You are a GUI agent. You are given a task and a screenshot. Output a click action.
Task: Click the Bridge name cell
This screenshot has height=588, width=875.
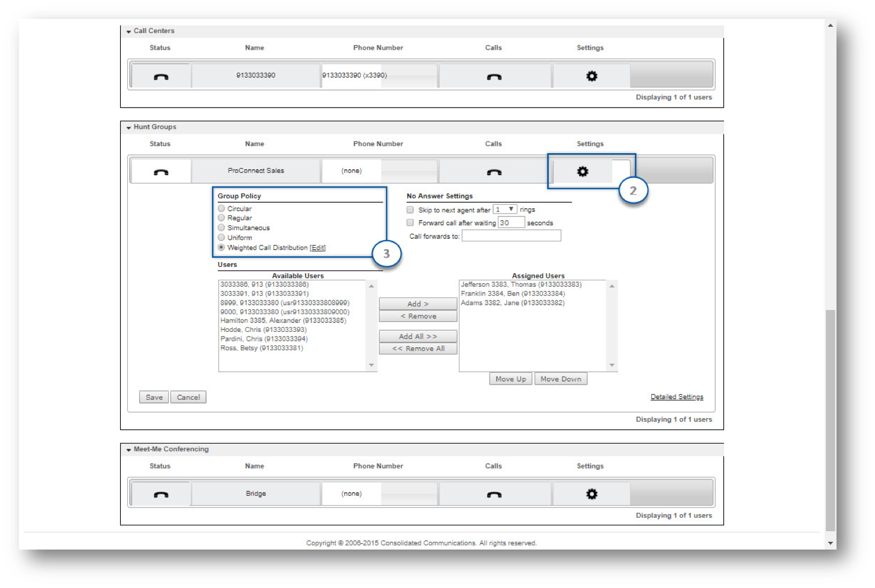pyautogui.click(x=256, y=494)
